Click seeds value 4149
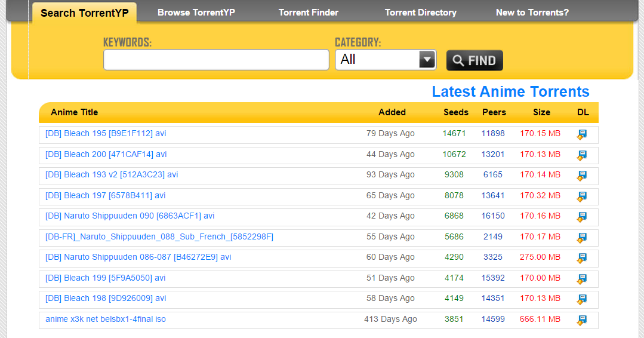The width and height of the screenshot is (644, 338). click(454, 298)
